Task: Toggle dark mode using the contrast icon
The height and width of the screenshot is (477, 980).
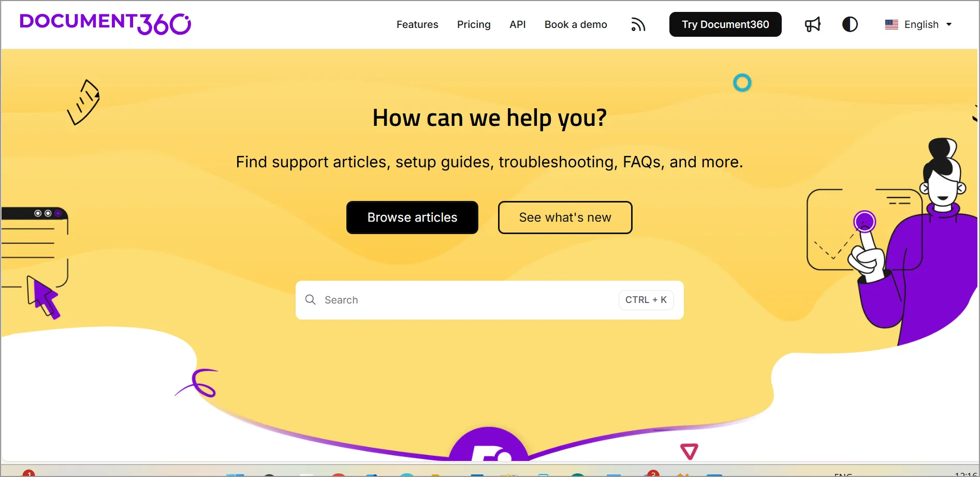Action: click(x=850, y=24)
